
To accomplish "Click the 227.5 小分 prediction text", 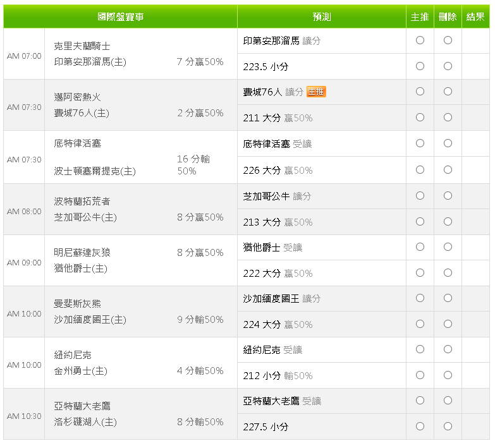I will click(266, 427).
